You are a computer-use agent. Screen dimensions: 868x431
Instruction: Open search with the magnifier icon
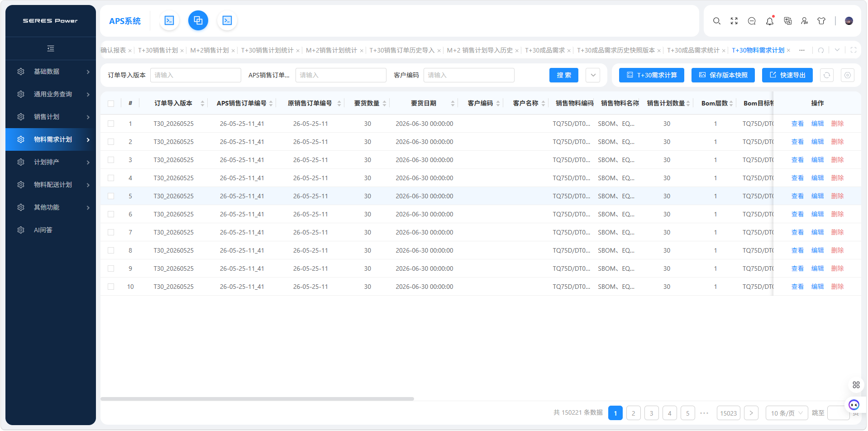click(717, 21)
